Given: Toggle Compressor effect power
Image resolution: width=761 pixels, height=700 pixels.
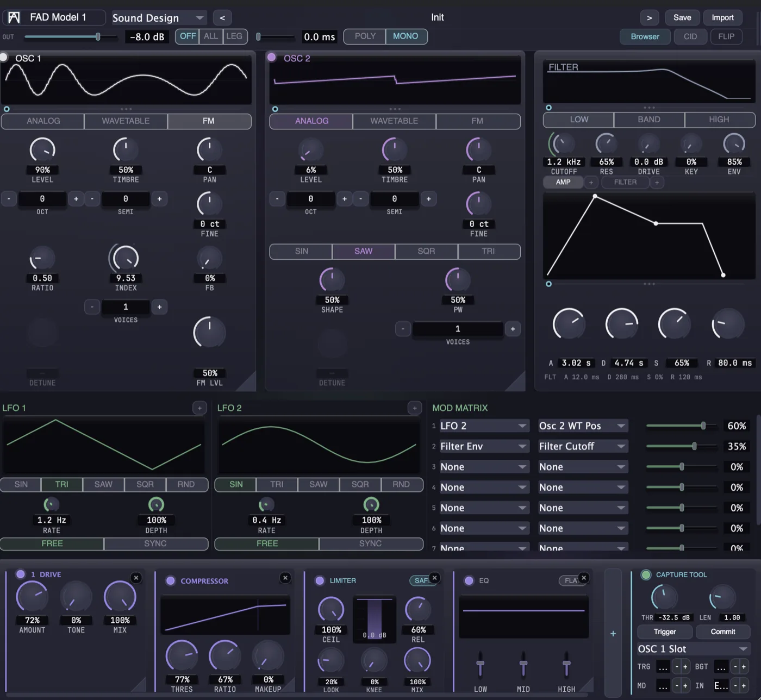Looking at the screenshot, I should pos(170,580).
